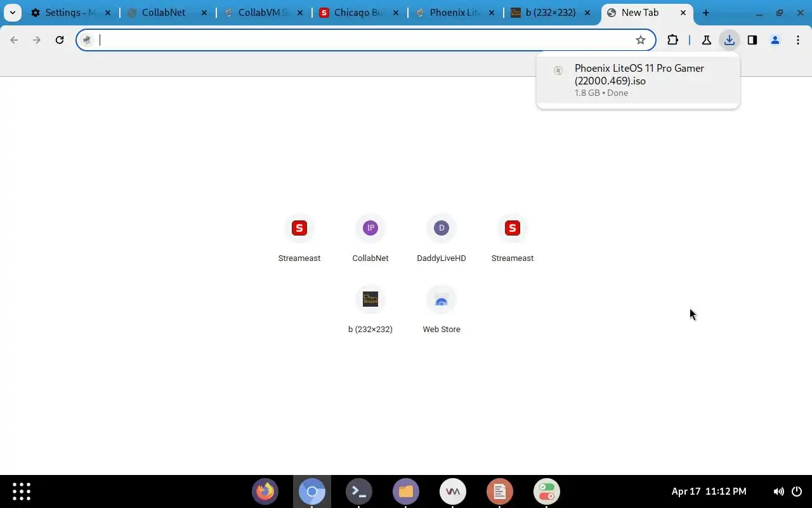Launch Firefox from the taskbar
The height and width of the screenshot is (508, 812).
tap(265, 491)
